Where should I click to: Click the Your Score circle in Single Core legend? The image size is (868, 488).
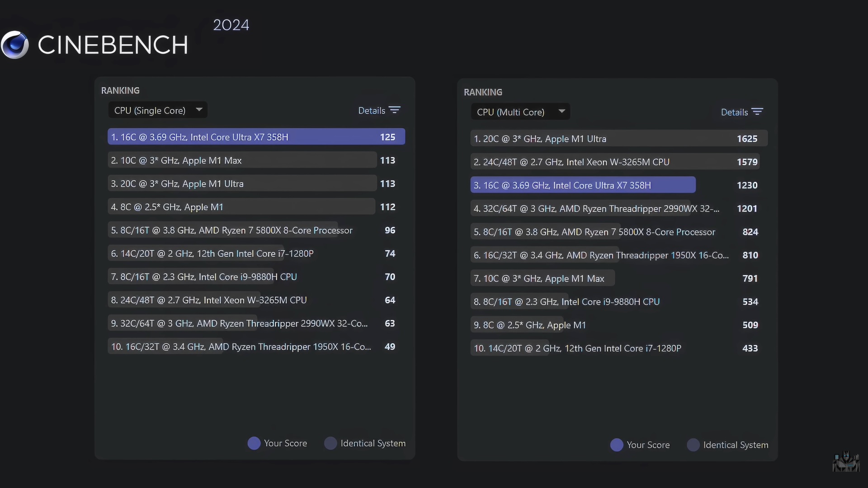(x=254, y=443)
